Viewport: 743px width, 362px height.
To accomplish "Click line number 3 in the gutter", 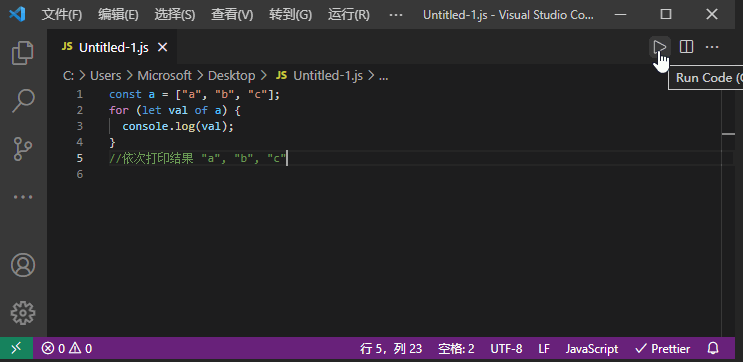I will (79, 126).
